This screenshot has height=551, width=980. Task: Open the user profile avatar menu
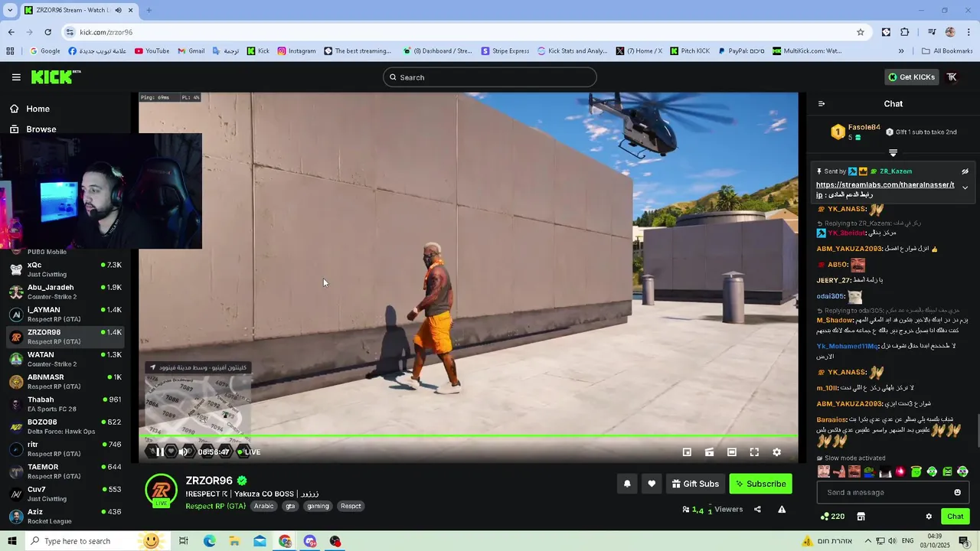coord(952,77)
